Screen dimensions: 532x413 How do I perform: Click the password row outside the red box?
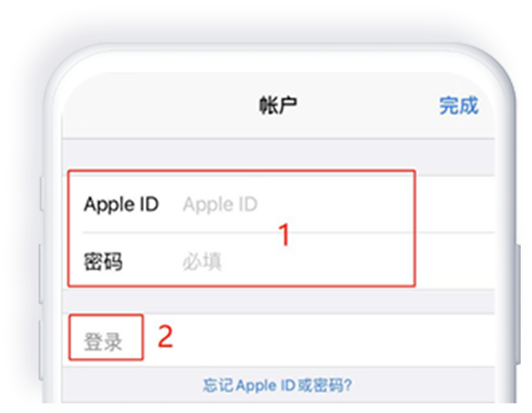coord(455,261)
